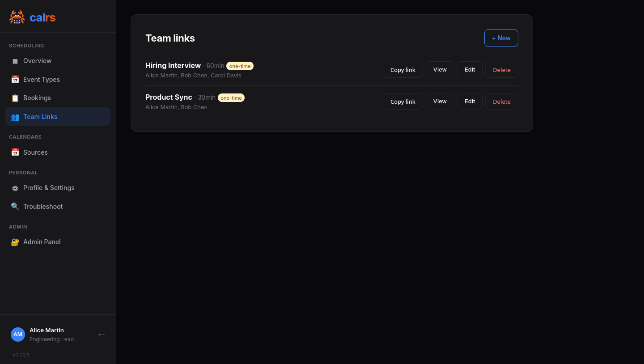The width and height of the screenshot is (644, 364).
Task: Click the Bookings clipboard icon
Action: [15, 98]
